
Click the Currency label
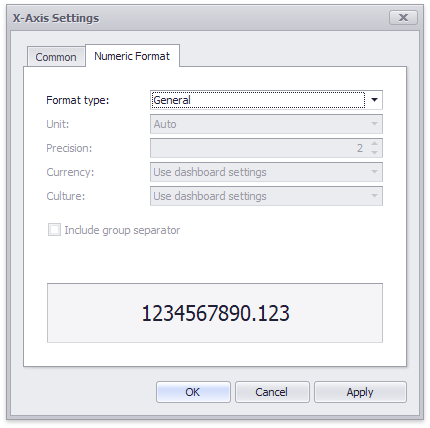70,172
